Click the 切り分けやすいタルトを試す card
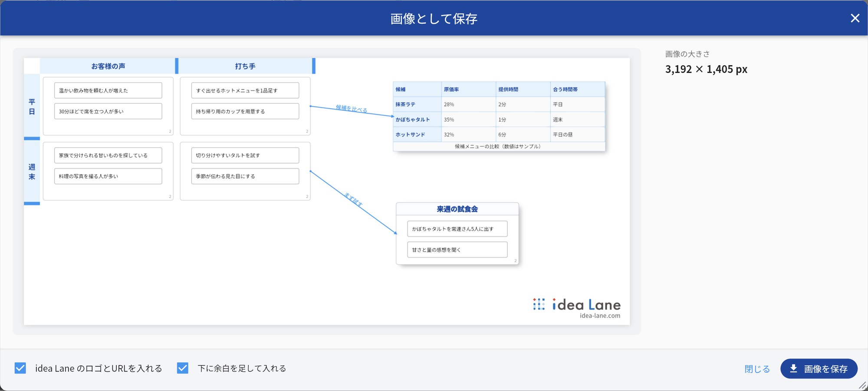Viewport: 868px width, 391px height. [x=245, y=156]
